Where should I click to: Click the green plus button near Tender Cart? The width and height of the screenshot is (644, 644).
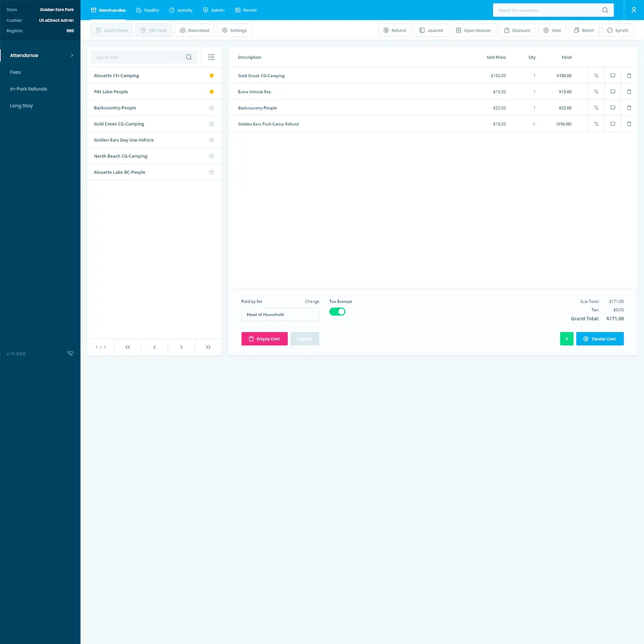click(x=566, y=339)
